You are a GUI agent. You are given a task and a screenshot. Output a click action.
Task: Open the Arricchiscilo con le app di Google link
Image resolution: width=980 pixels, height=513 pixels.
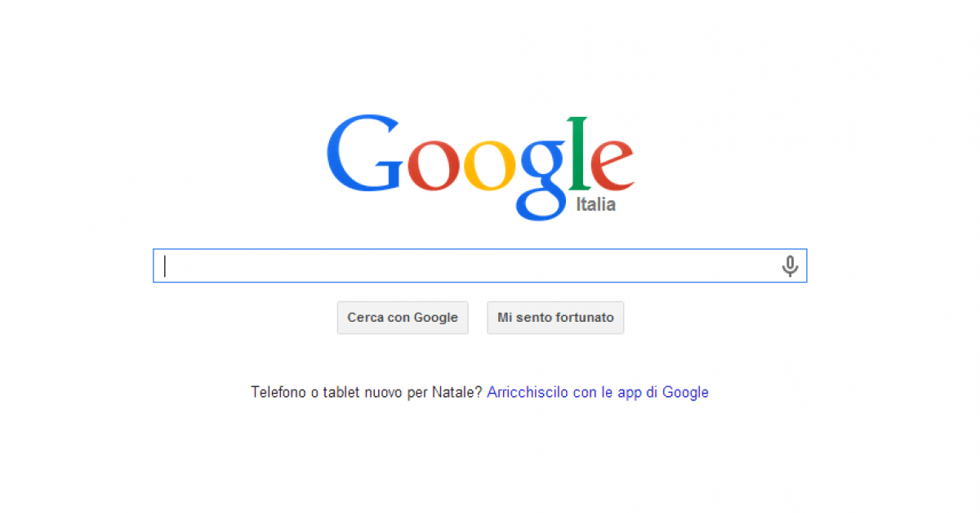[598, 392]
